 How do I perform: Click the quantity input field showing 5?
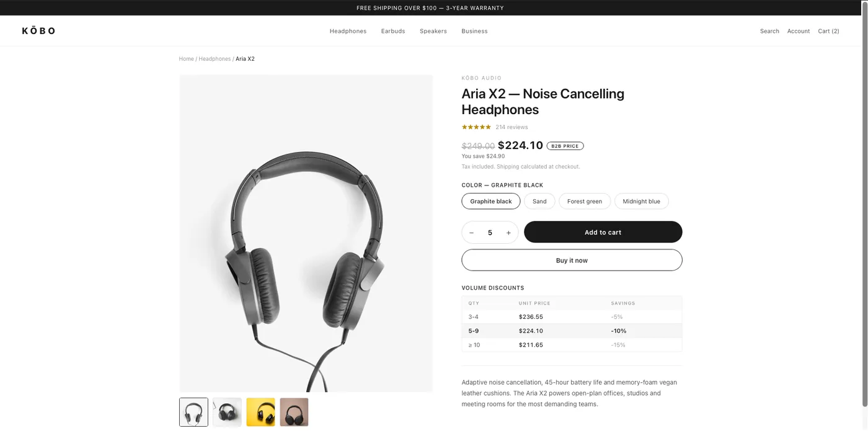point(490,233)
